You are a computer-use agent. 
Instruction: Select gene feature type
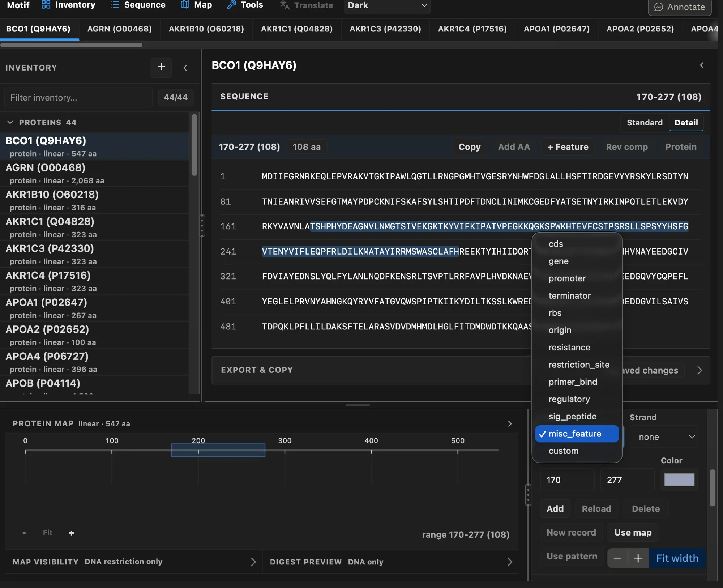577,261
